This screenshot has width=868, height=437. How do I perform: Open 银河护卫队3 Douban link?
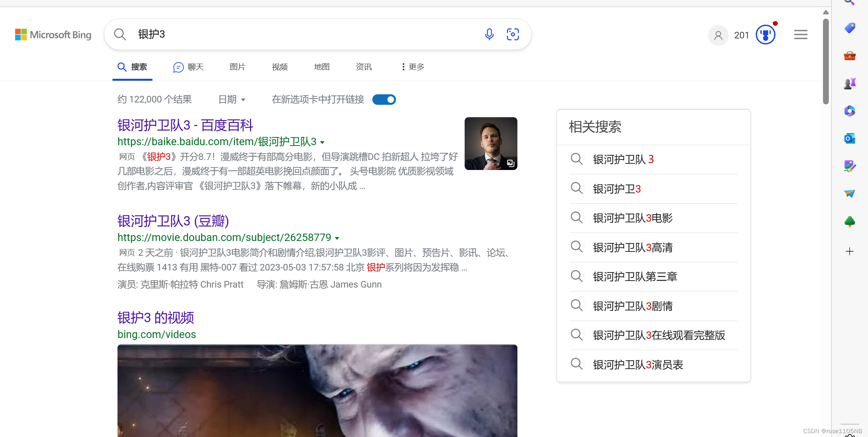pyautogui.click(x=173, y=221)
